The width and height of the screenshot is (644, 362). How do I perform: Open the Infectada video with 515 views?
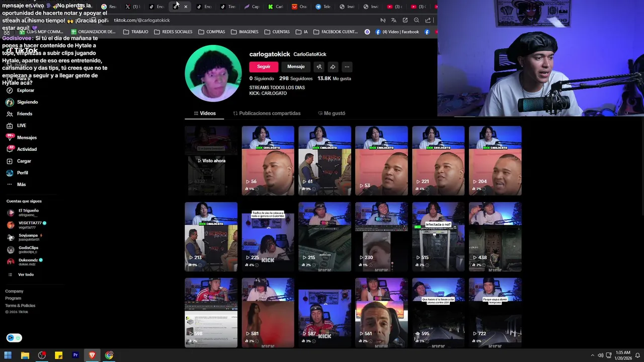click(x=438, y=237)
